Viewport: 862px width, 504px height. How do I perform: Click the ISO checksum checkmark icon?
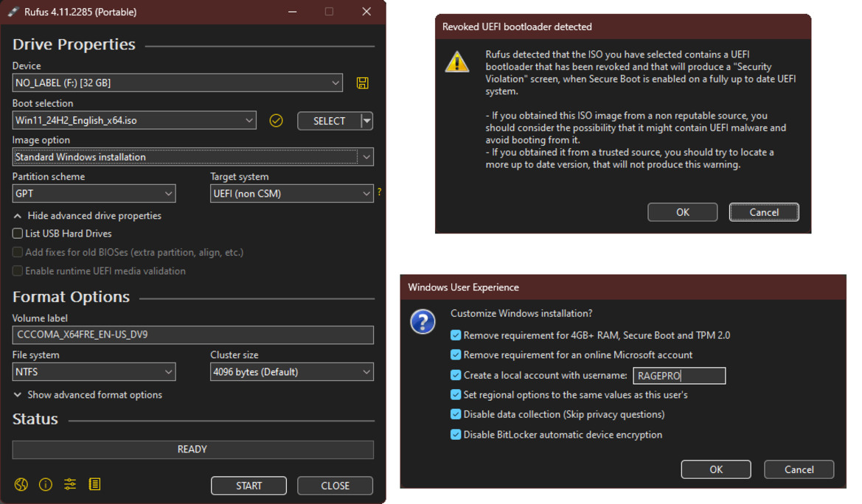(276, 120)
